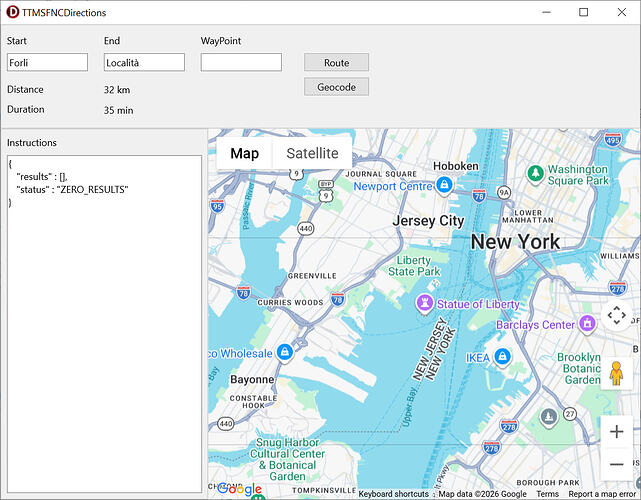Click the ZERO_RESULTS status text
The height and width of the screenshot is (500, 641).
tap(92, 190)
